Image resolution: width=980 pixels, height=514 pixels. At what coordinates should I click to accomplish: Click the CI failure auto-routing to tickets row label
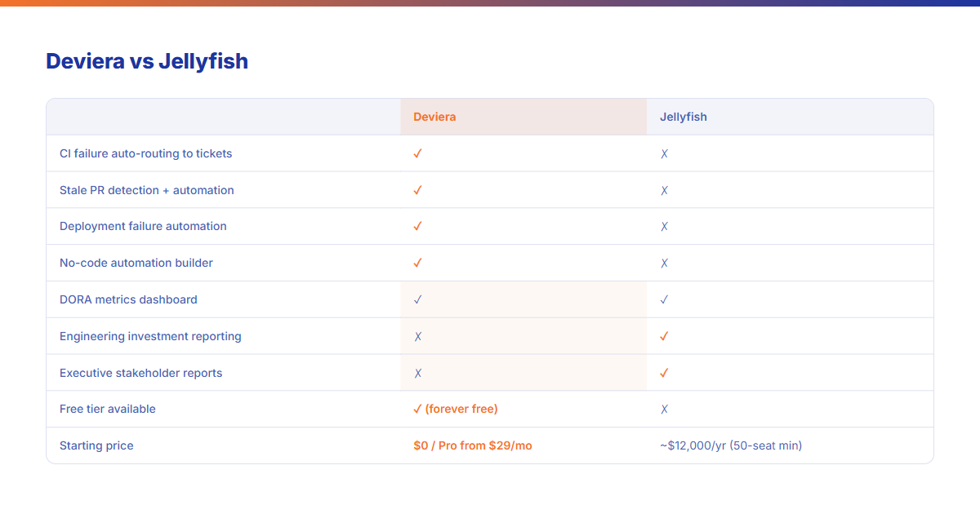click(x=146, y=153)
